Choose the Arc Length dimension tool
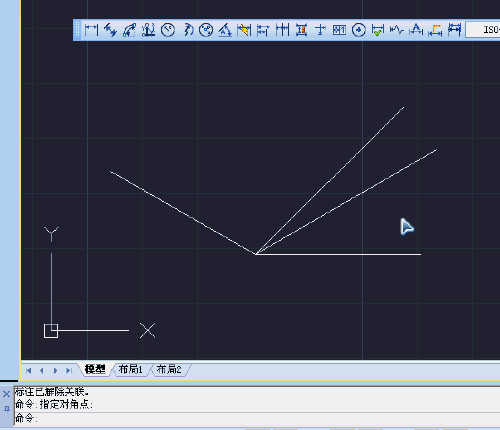This screenshot has width=500, height=430. tap(129, 30)
